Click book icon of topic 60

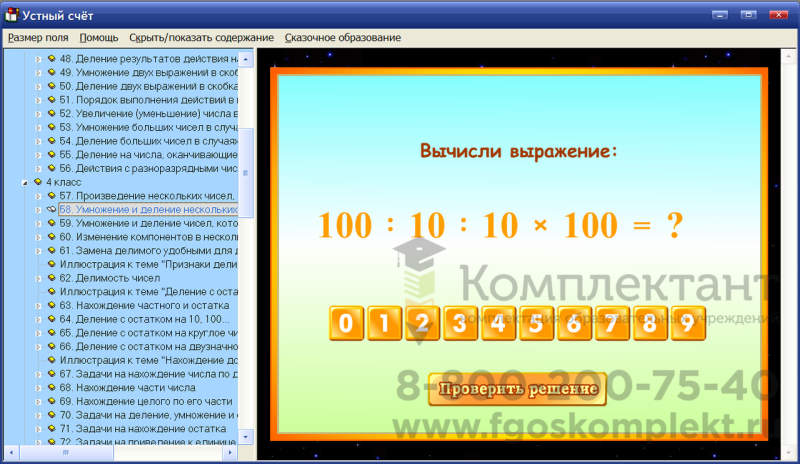point(52,236)
